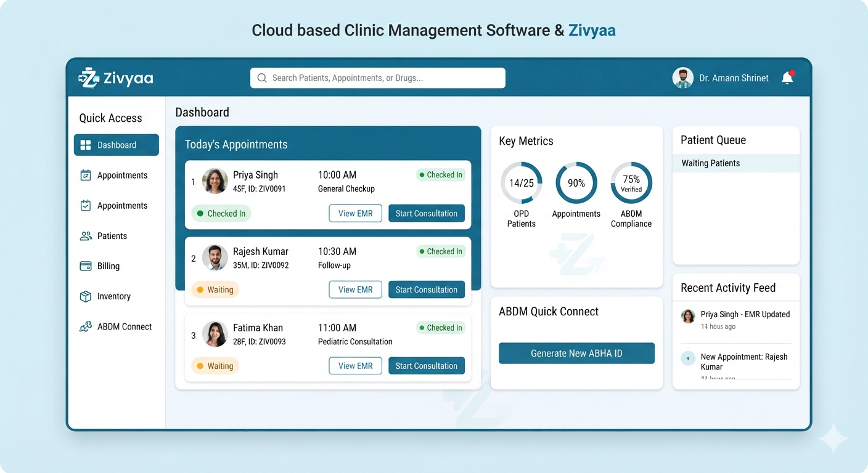Click patient ID text 'ID: ZIV0093'
The image size is (868, 473).
(x=268, y=342)
